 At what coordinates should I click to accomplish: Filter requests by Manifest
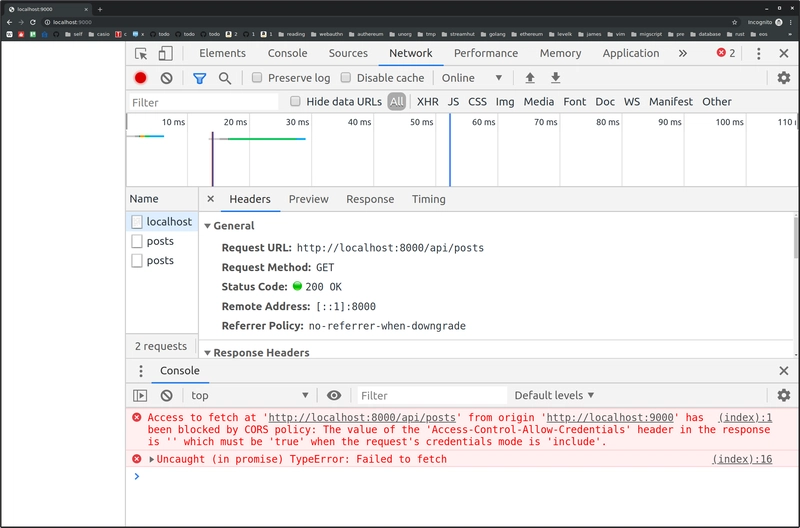(670, 102)
